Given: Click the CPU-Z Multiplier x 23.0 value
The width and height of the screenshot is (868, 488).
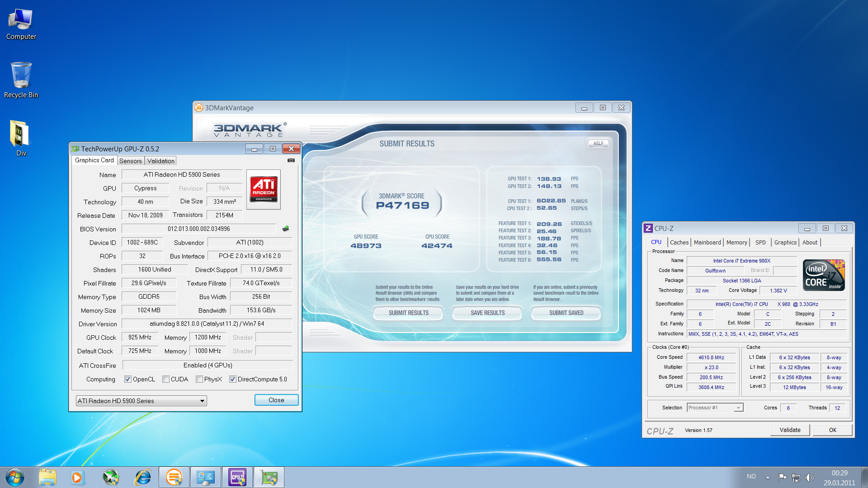Looking at the screenshot, I should pyautogui.click(x=711, y=367).
